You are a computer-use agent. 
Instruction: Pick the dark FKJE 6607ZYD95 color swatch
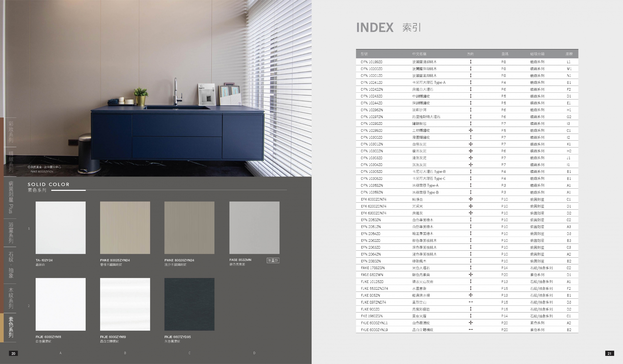point(189,304)
